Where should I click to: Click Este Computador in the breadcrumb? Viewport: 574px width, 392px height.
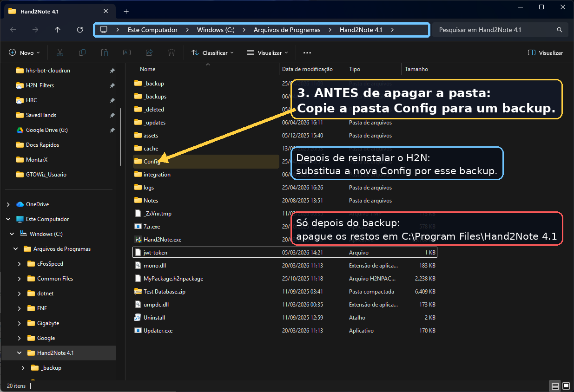[x=153, y=30]
